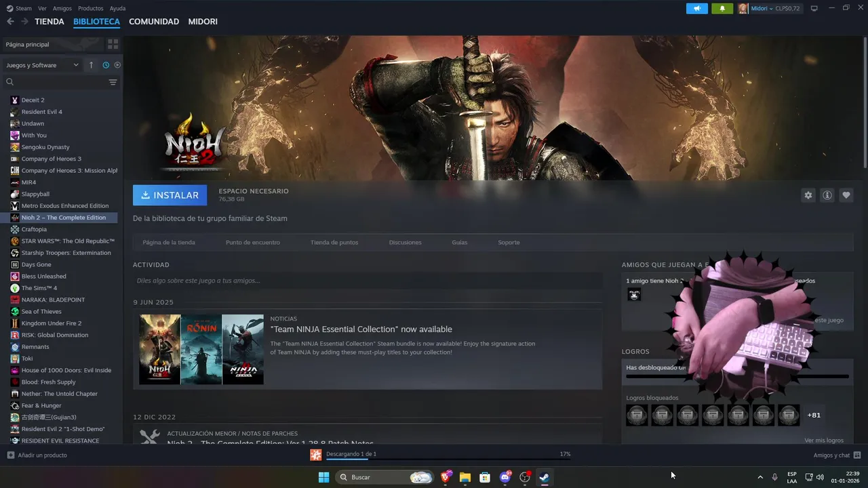Click the Team NINJA news thumbnail
The width and height of the screenshot is (868, 488).
(x=201, y=350)
